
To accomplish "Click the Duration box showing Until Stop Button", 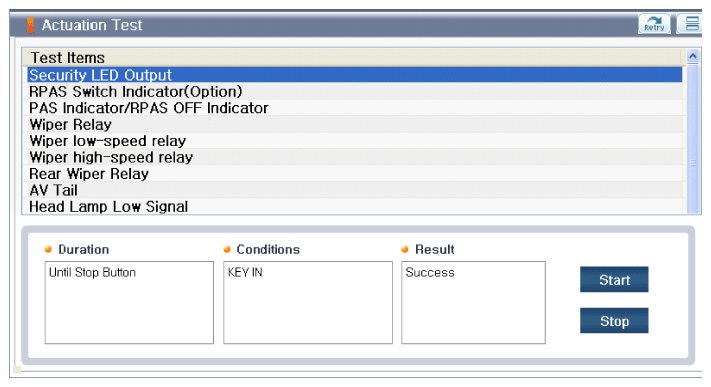I will [129, 302].
